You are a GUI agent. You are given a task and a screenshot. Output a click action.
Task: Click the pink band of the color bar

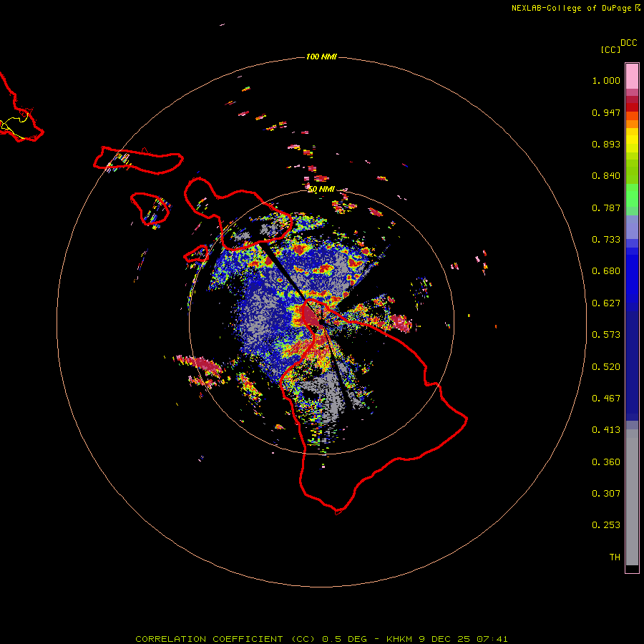632,77
